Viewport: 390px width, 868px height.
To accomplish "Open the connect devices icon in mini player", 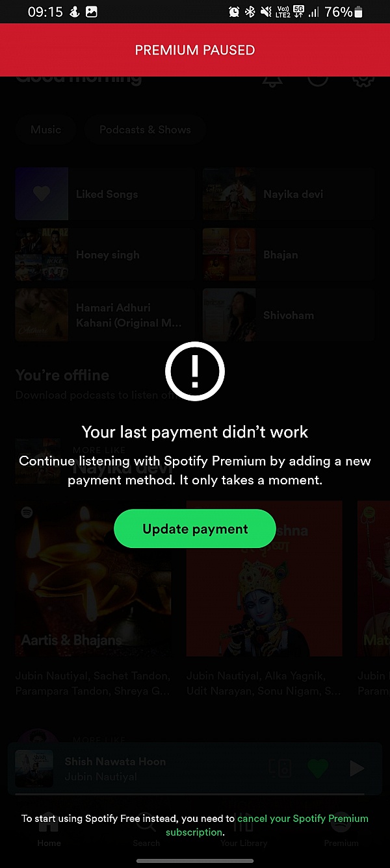I will pos(279,769).
